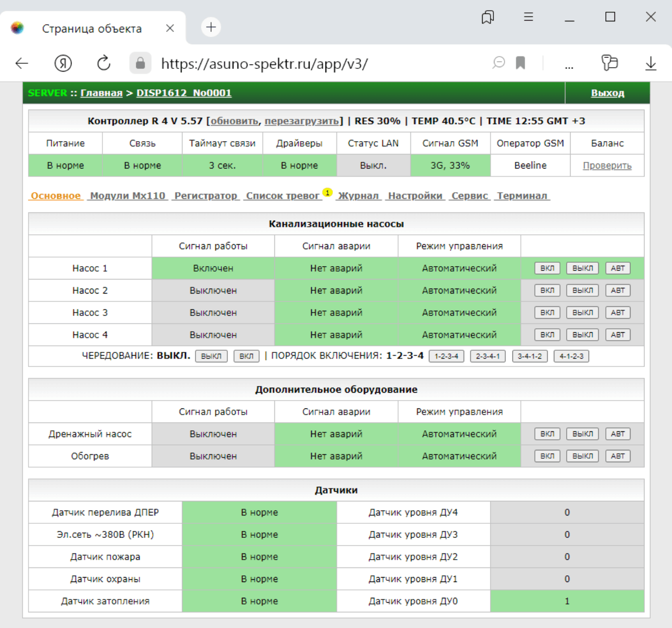Open the Терминал tab

pyautogui.click(x=522, y=196)
